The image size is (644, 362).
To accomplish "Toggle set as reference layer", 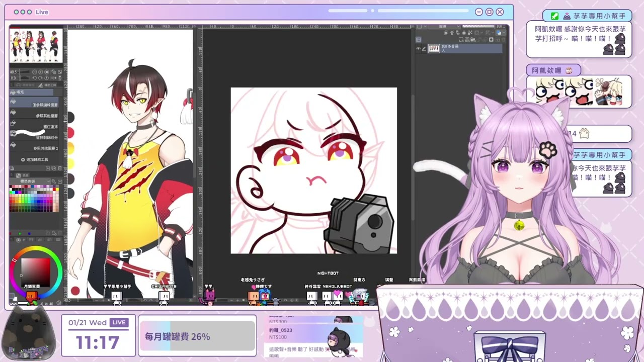I will coord(452,33).
